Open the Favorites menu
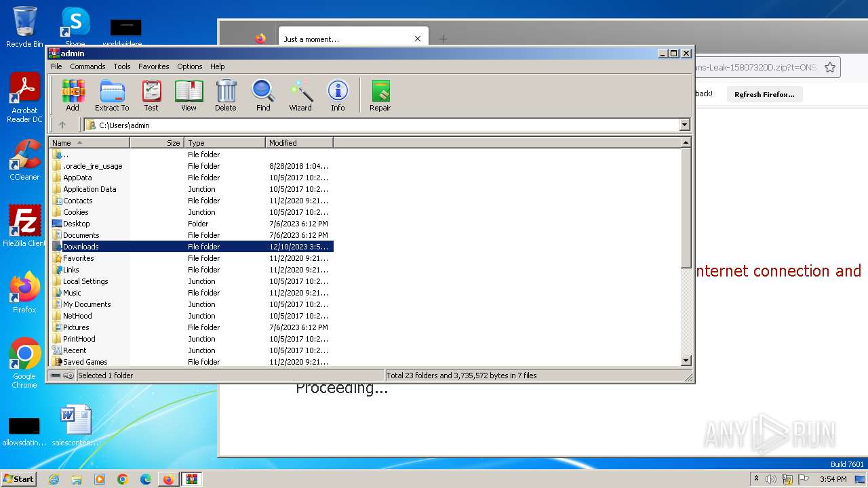 (x=154, y=66)
